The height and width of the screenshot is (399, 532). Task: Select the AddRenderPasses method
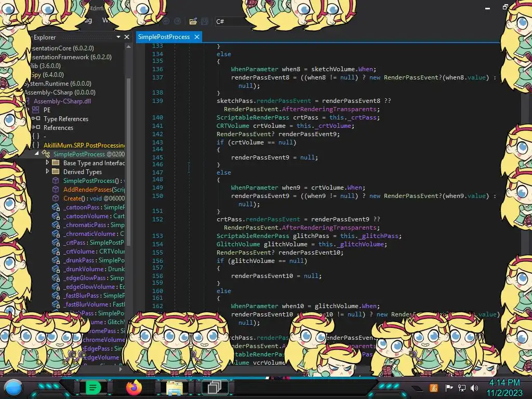tap(94, 189)
